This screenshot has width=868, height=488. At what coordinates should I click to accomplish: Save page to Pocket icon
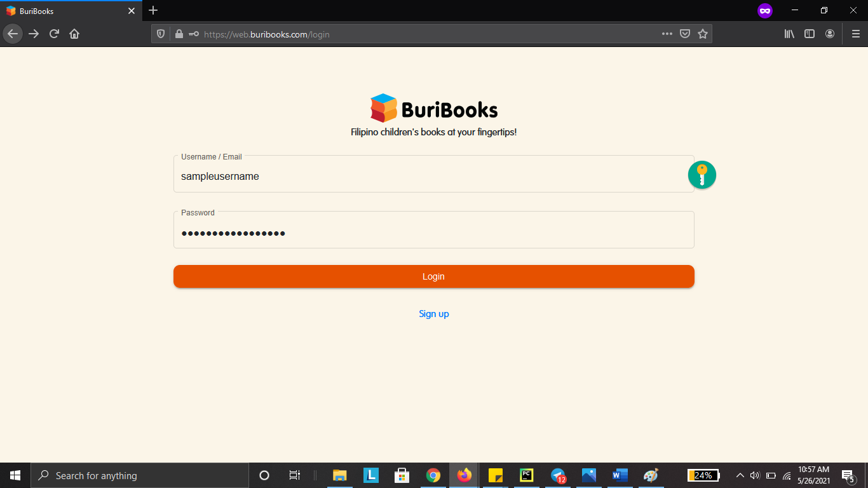click(685, 34)
